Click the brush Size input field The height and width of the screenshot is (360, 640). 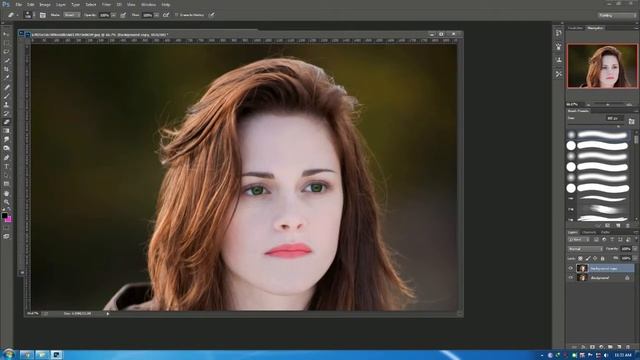[x=615, y=118]
